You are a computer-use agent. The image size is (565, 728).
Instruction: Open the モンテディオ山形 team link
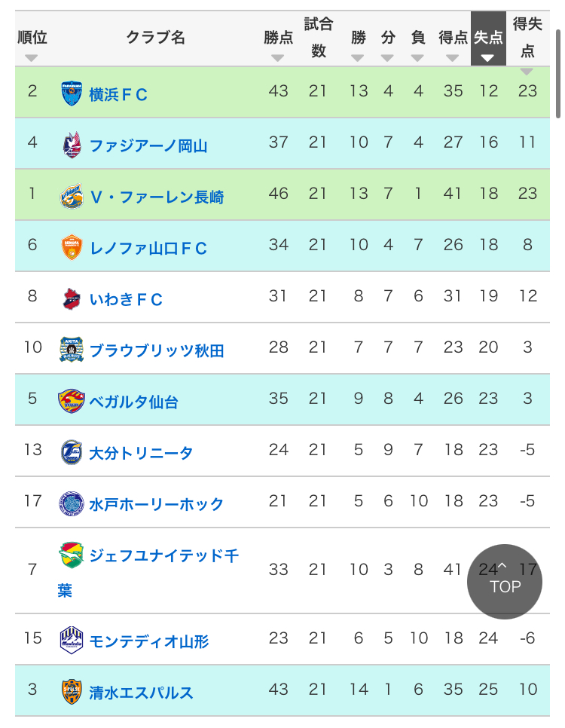coord(148,641)
